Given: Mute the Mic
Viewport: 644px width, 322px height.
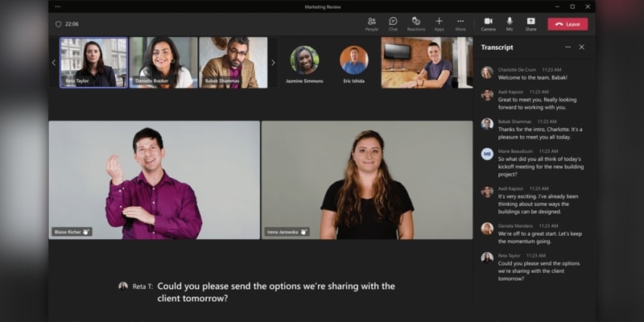Looking at the screenshot, I should 510,24.
